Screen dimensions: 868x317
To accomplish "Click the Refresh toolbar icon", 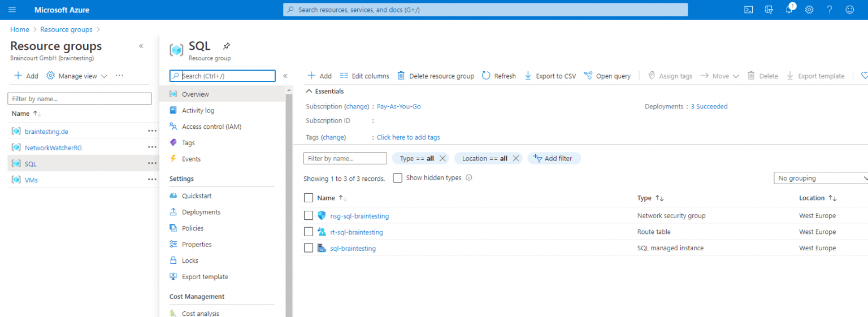I will (x=498, y=76).
